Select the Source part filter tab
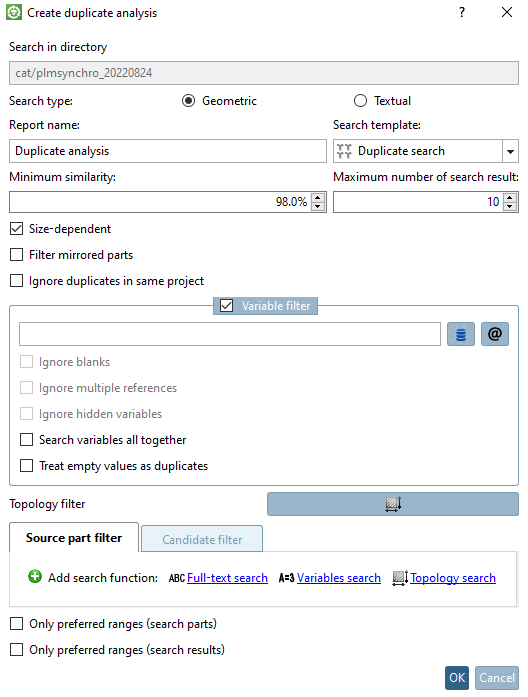Image resolution: width=528 pixels, height=697 pixels. (74, 538)
